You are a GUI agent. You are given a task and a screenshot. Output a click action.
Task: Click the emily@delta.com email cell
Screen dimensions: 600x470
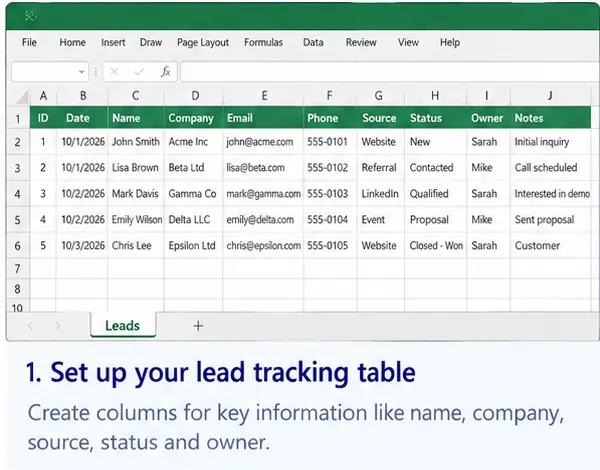(264, 220)
